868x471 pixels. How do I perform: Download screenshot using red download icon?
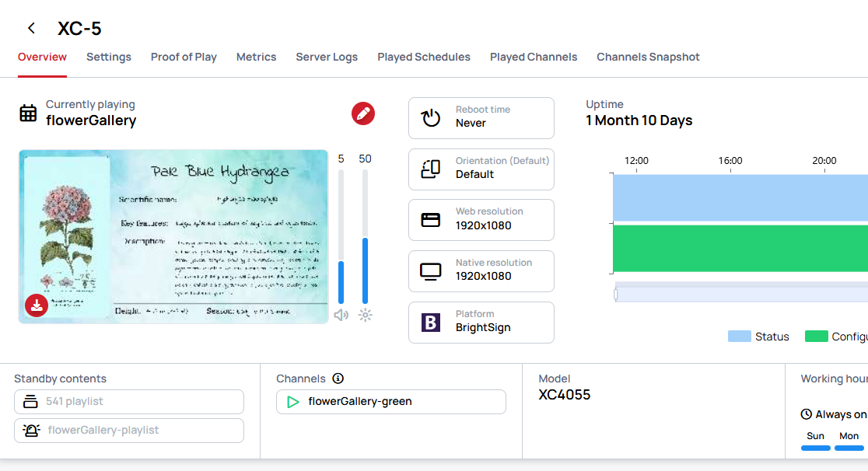tap(37, 305)
